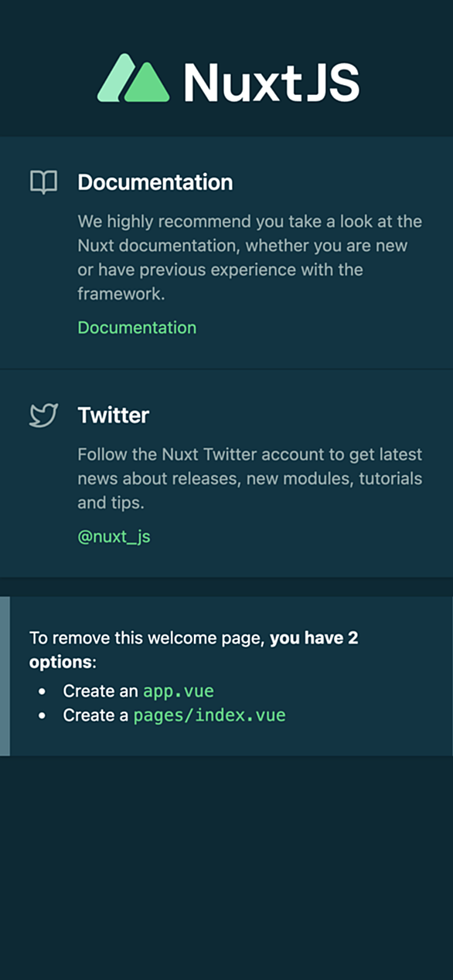Select the Twitter section heading
This screenshot has width=453, height=980.
click(113, 415)
